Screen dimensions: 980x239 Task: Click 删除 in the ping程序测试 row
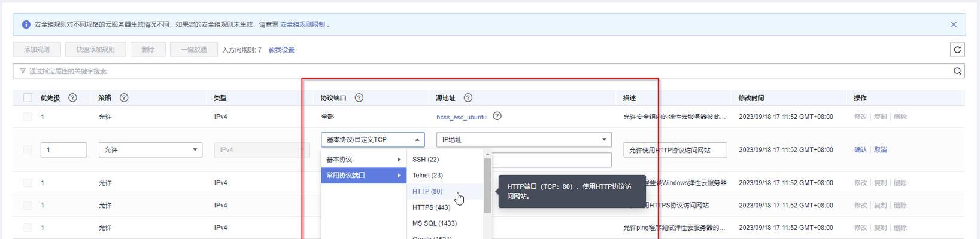click(x=900, y=228)
